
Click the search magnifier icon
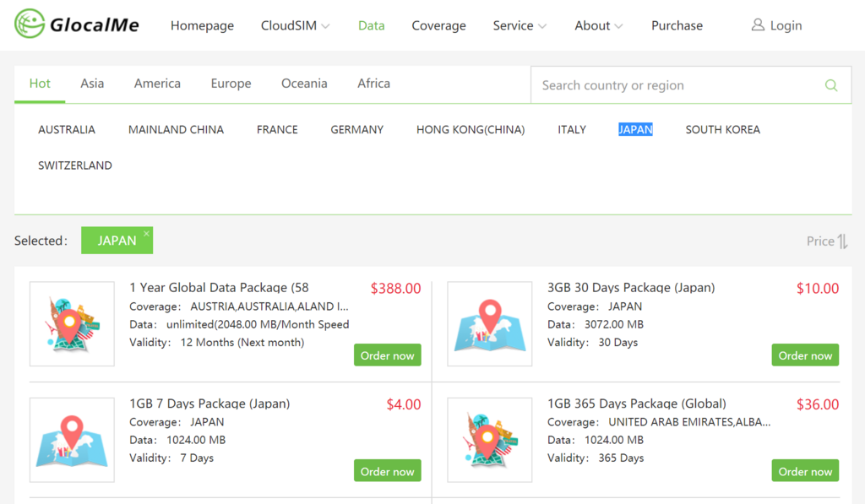pos(831,85)
